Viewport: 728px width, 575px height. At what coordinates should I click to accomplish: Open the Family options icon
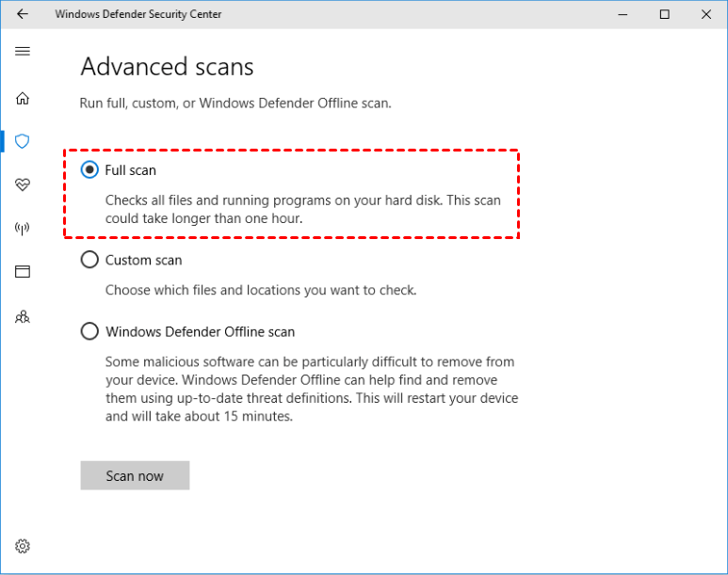coord(23,317)
